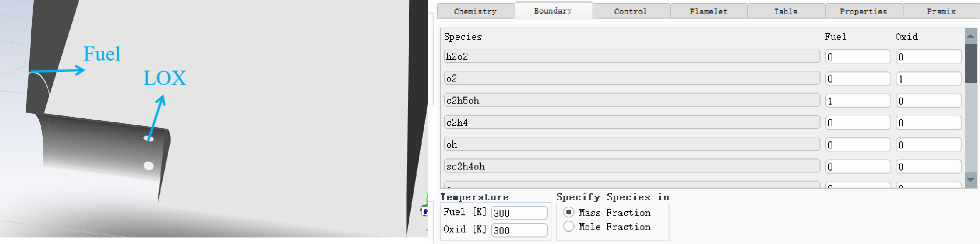Go to the Flamelet tab
Viewport: 980px width, 244px height.
pyautogui.click(x=708, y=11)
